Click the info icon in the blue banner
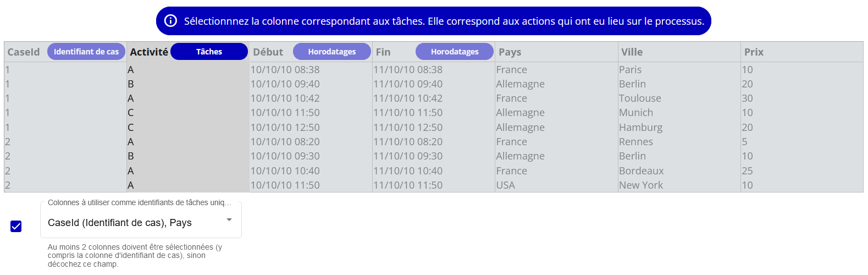Screen dimensions: 868x275 click(x=171, y=21)
